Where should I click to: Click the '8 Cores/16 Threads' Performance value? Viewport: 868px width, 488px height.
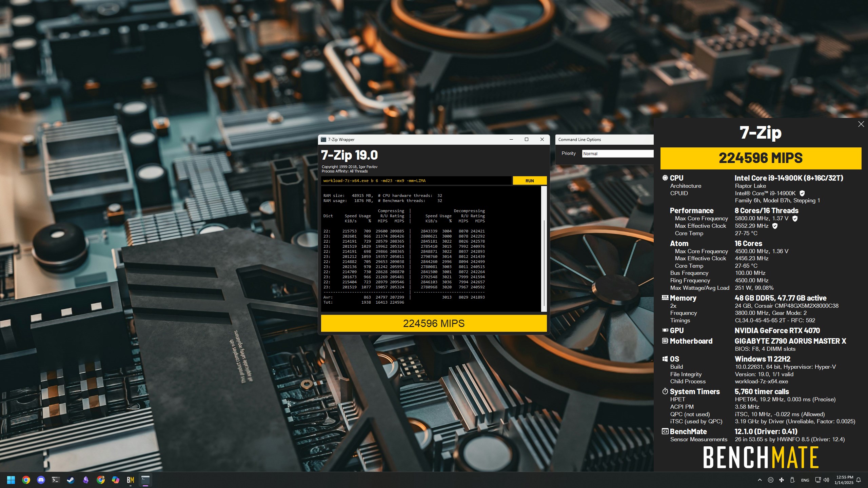click(766, 210)
